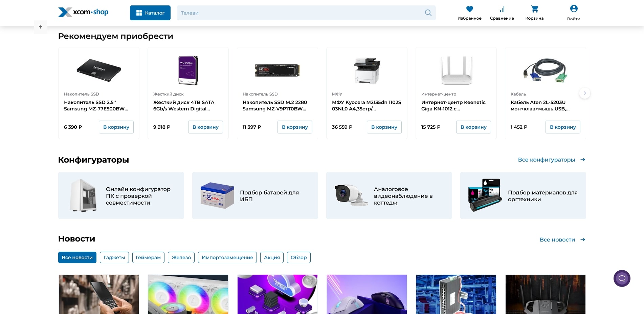Go to xcom-shop logo homepage

(x=83, y=12)
